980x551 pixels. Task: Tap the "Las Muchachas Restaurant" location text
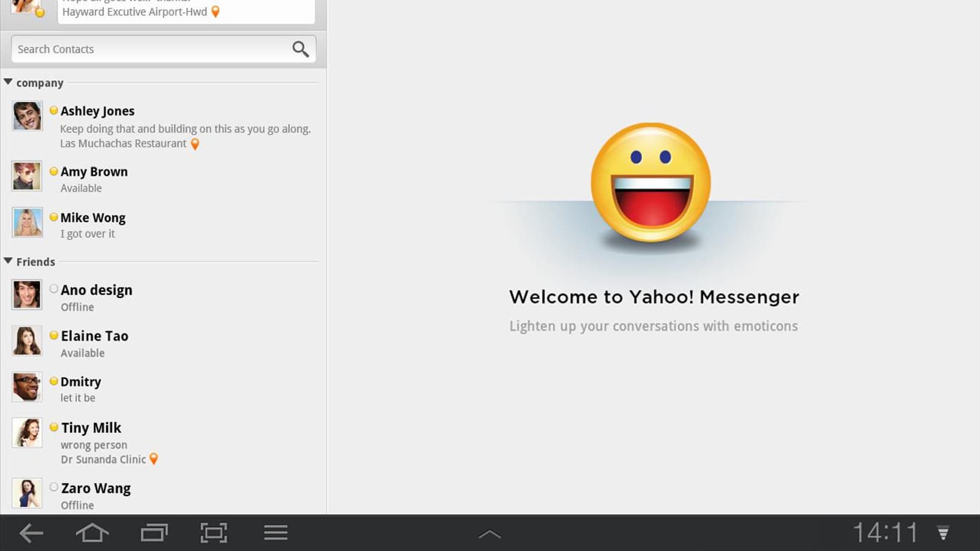123,143
